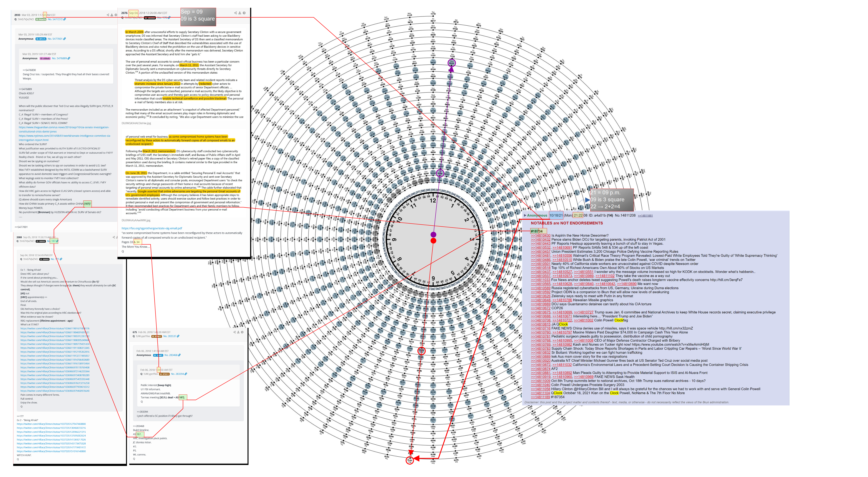Click ID: 975911 badge on post 675 header
The width and height of the screenshot is (868, 477).
[157, 336]
